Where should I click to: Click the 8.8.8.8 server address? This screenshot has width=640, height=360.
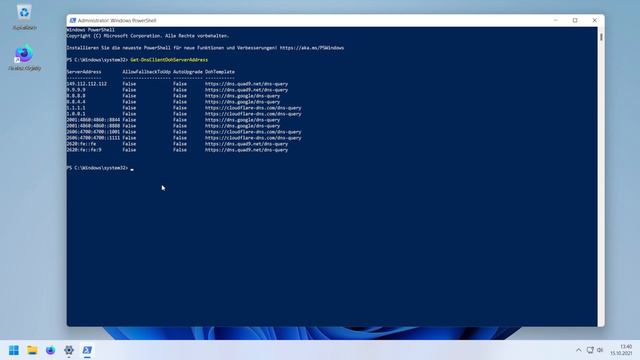(76, 96)
